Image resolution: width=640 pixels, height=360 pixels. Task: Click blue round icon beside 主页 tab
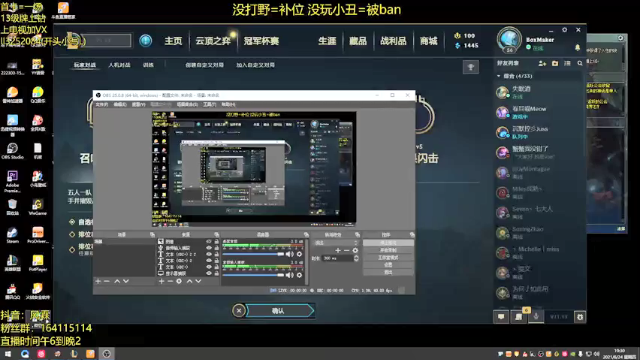point(146,41)
